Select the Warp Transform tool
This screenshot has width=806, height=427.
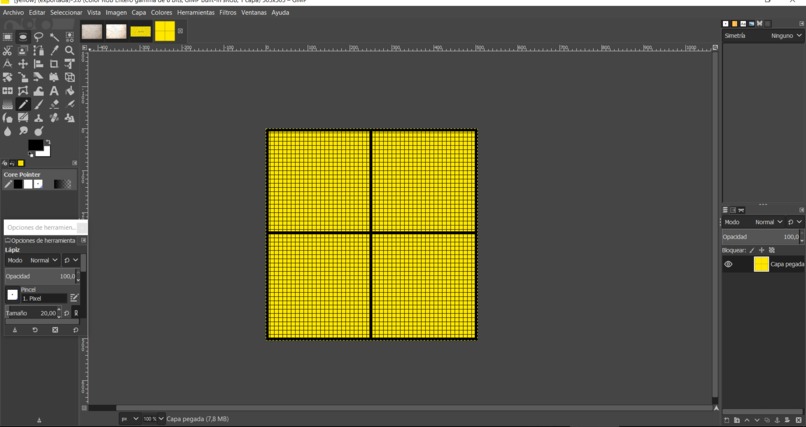(39, 91)
